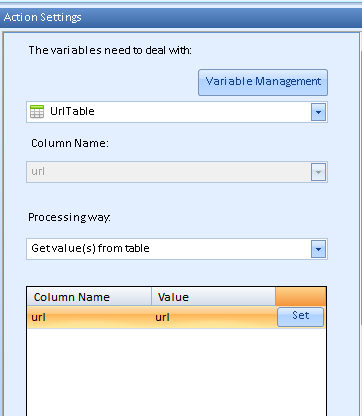Click the 'Processing way' label
Viewport: 362px width, 416px height.
[69, 217]
